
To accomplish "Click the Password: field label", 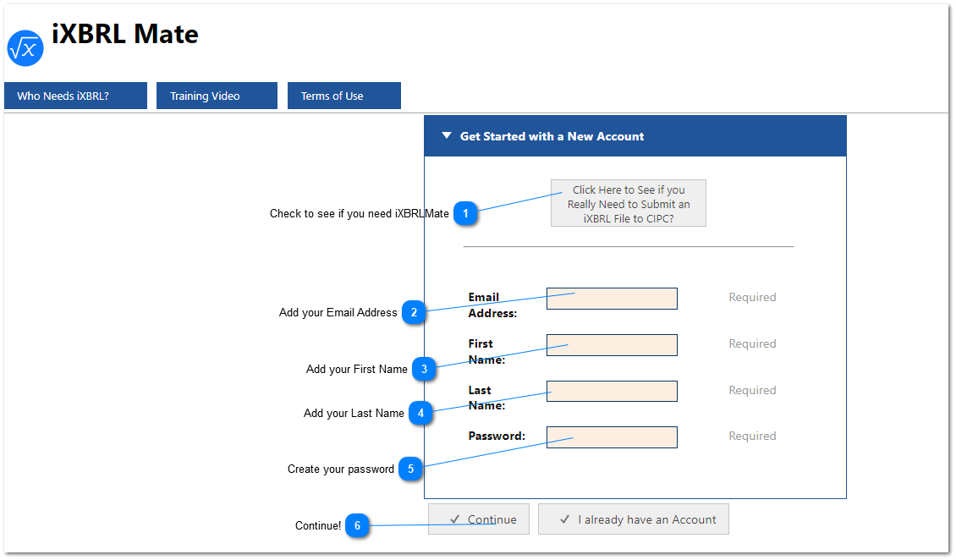I will click(x=497, y=436).
